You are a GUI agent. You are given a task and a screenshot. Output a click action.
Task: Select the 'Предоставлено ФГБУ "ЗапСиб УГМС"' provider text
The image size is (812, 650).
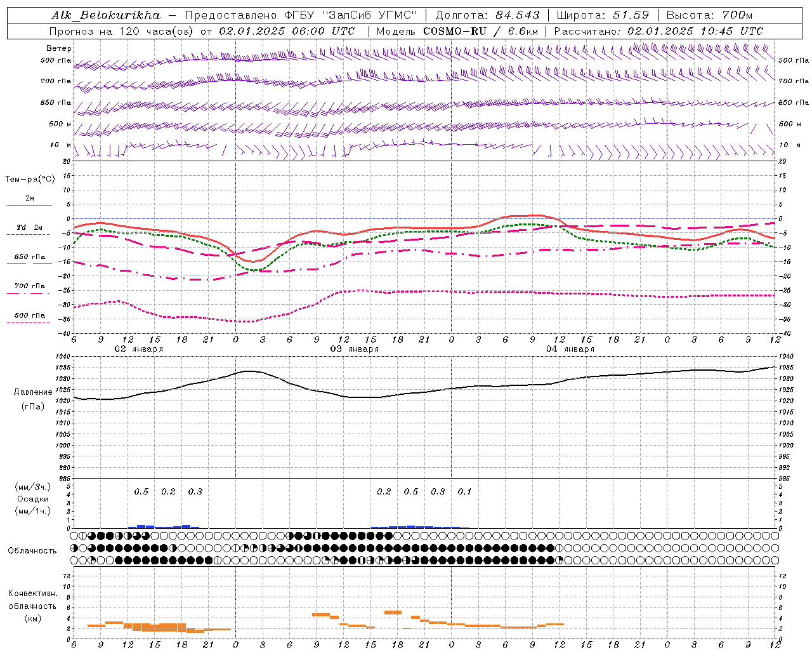click(x=301, y=15)
